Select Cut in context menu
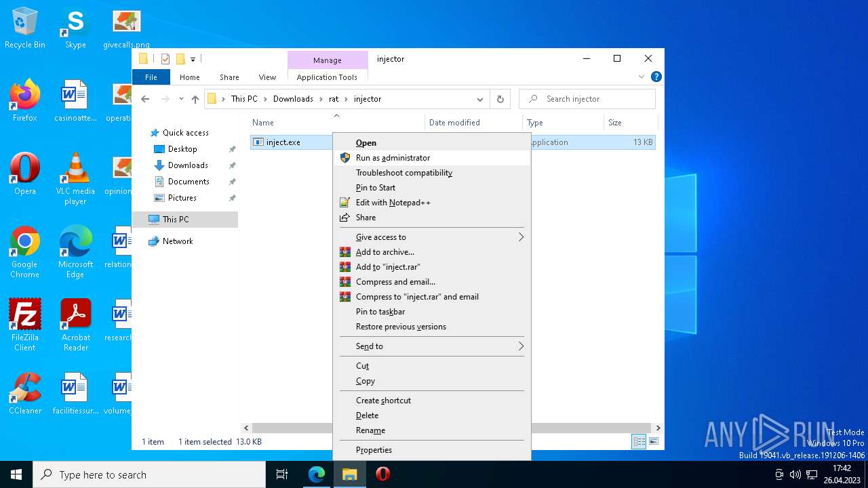 [431, 366]
